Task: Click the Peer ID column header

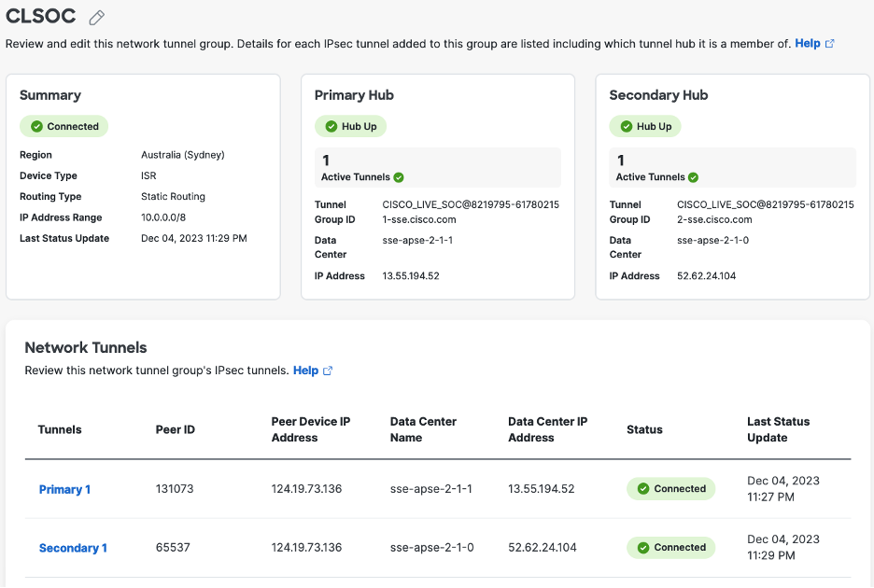Action: click(x=175, y=429)
